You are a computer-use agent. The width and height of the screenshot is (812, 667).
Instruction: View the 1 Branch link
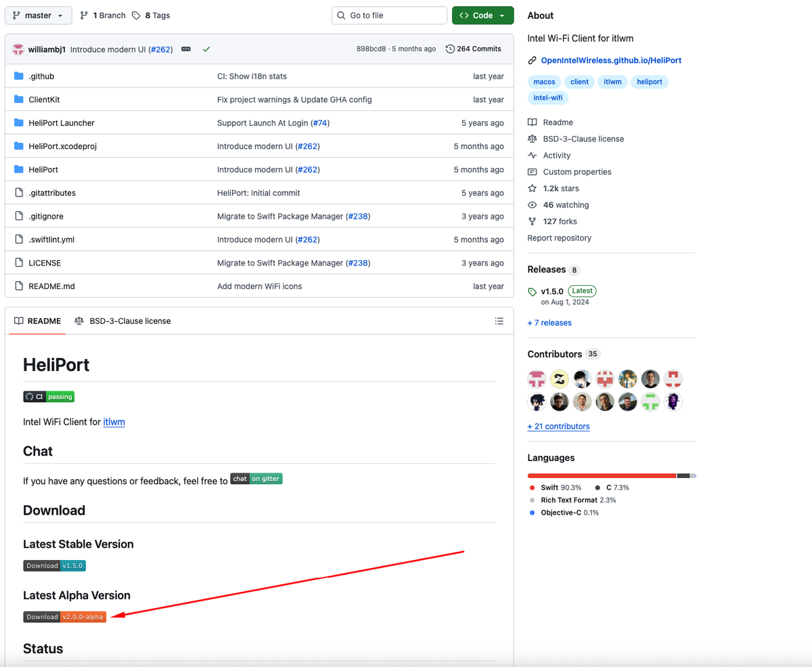pyautogui.click(x=103, y=15)
